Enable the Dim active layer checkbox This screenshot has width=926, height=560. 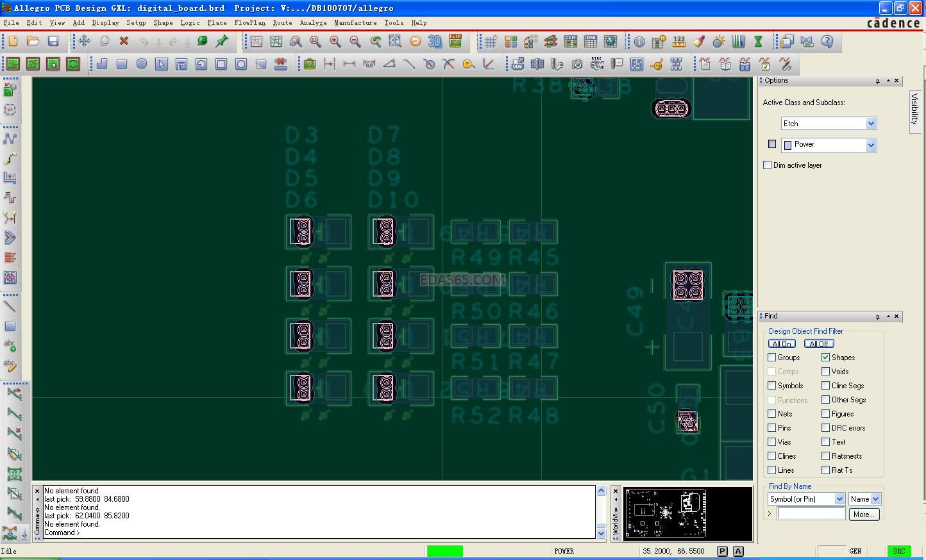[768, 165]
